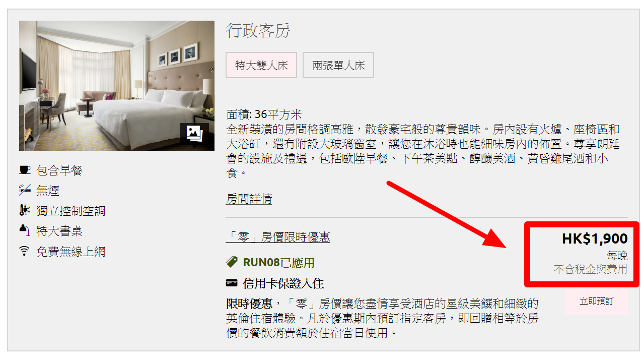The width and height of the screenshot is (644, 360).
Task: Select the 兩張單人床 bed option
Action: 338,65
